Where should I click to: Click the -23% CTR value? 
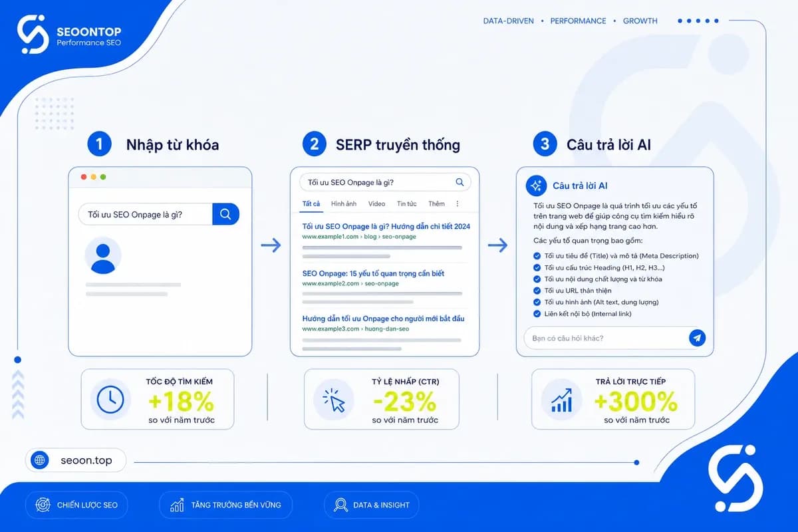404,402
